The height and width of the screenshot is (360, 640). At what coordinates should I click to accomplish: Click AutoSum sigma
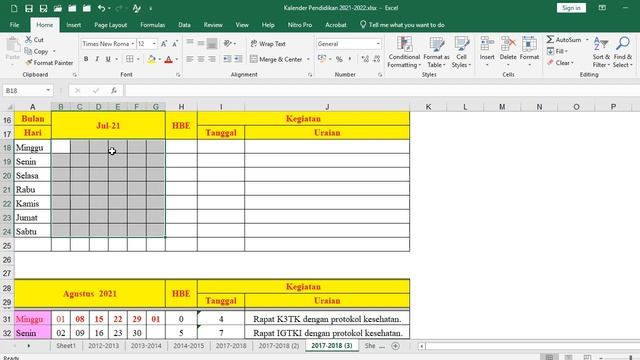coord(564,40)
